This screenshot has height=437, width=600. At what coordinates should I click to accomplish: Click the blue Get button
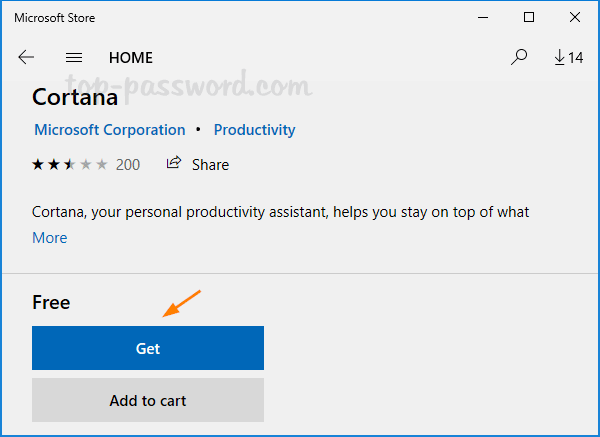coord(148,348)
